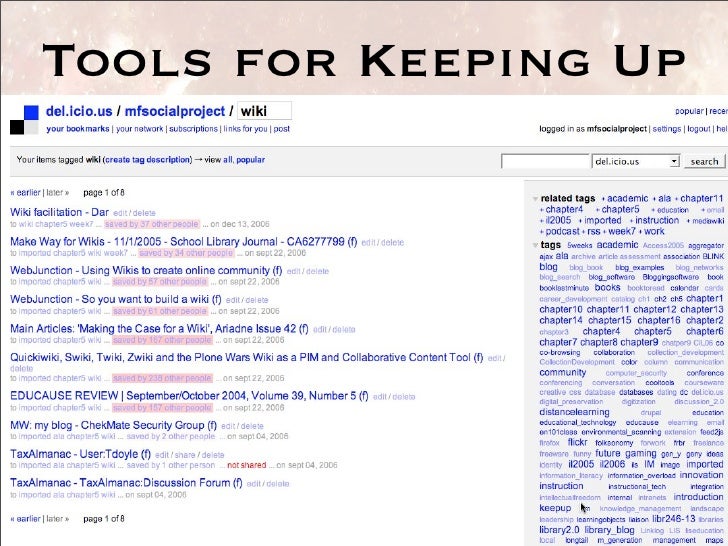Select the books tag

coord(607,287)
